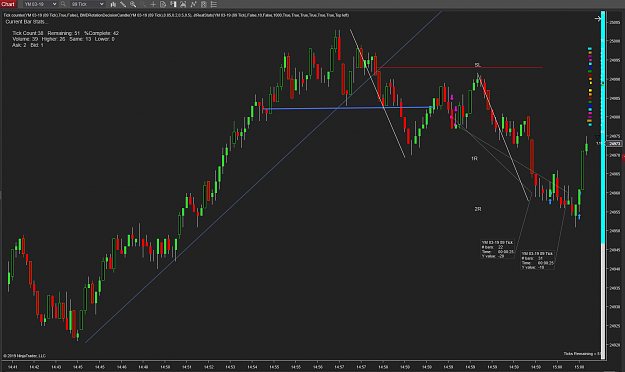The width and height of the screenshot is (625, 372).
Task: Click the Higher: 26 stat text
Action: 53,39
